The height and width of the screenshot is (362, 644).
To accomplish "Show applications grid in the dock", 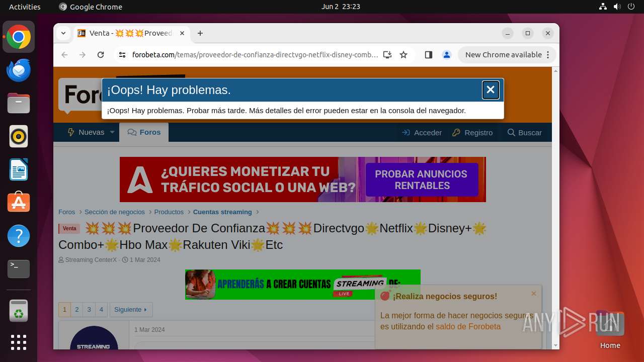I will pyautogui.click(x=19, y=342).
